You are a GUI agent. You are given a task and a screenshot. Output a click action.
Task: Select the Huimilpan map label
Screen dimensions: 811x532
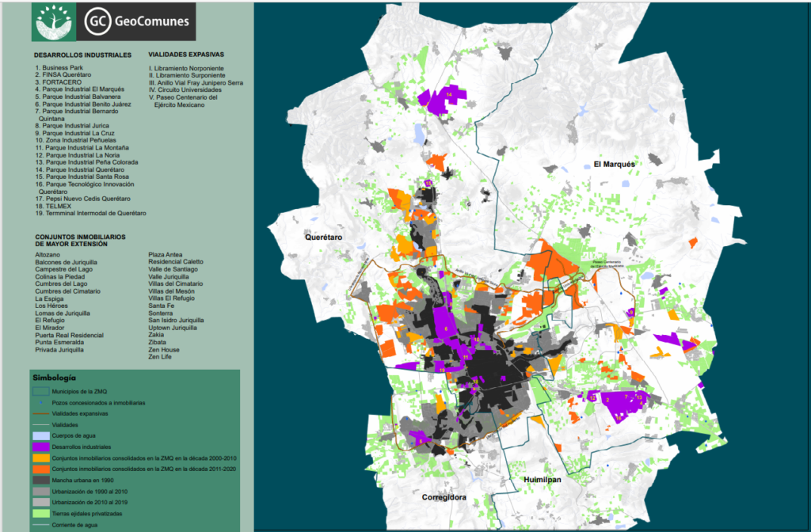pos(542,480)
